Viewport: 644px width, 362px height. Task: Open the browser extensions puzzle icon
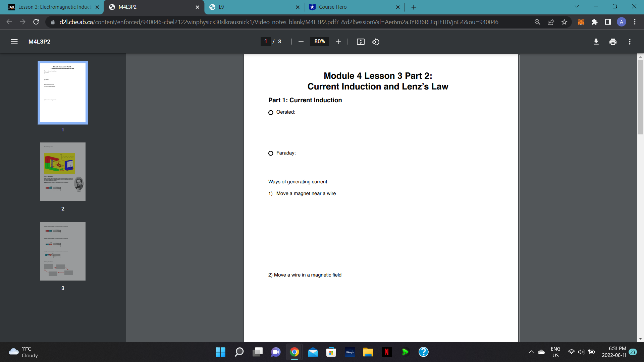click(594, 22)
